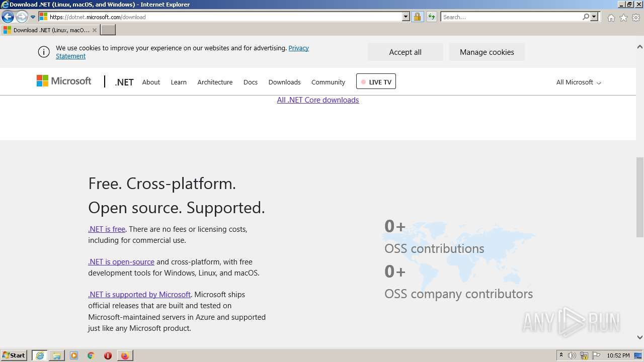Expand the address bar autocomplete dropdown
Image resolution: width=644 pixels, height=362 pixels.
406,17
